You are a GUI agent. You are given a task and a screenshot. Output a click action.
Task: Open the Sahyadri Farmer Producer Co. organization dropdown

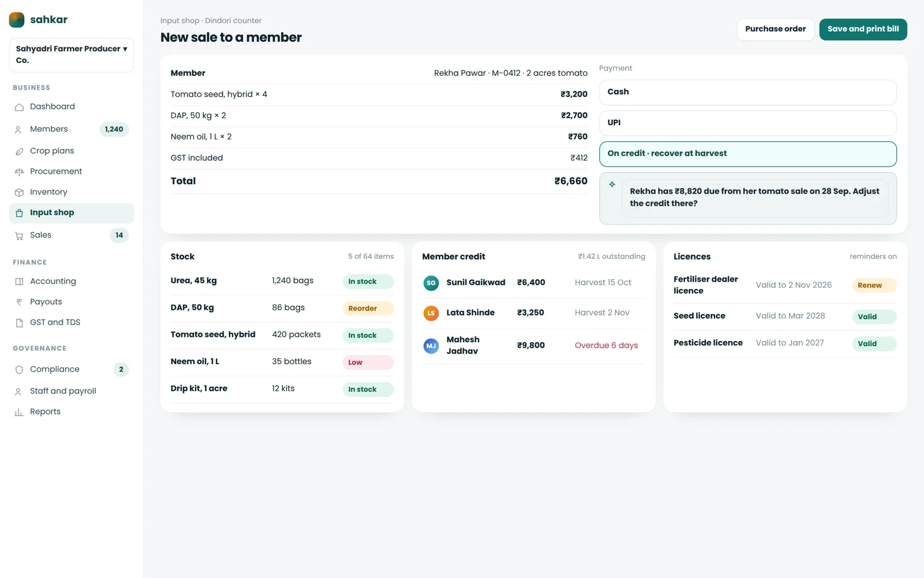tap(72, 55)
